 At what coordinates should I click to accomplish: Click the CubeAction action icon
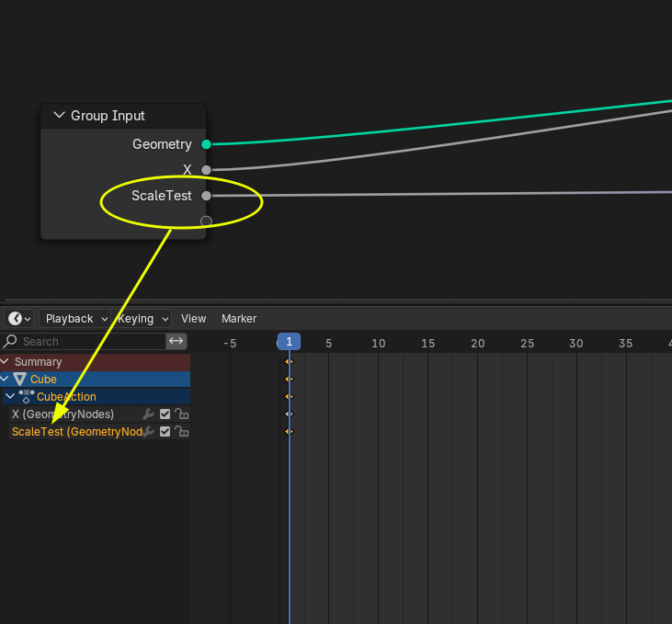coord(27,397)
